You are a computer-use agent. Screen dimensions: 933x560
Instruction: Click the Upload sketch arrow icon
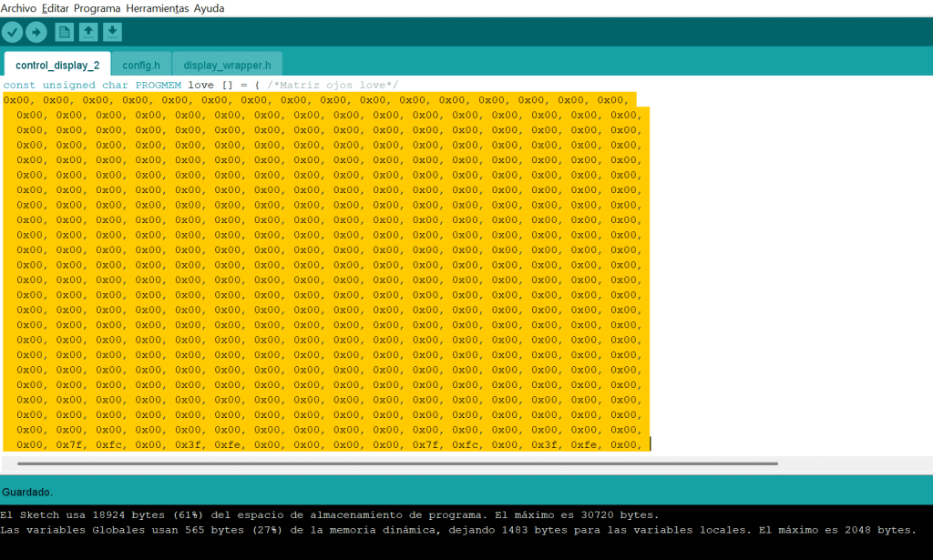coord(36,32)
